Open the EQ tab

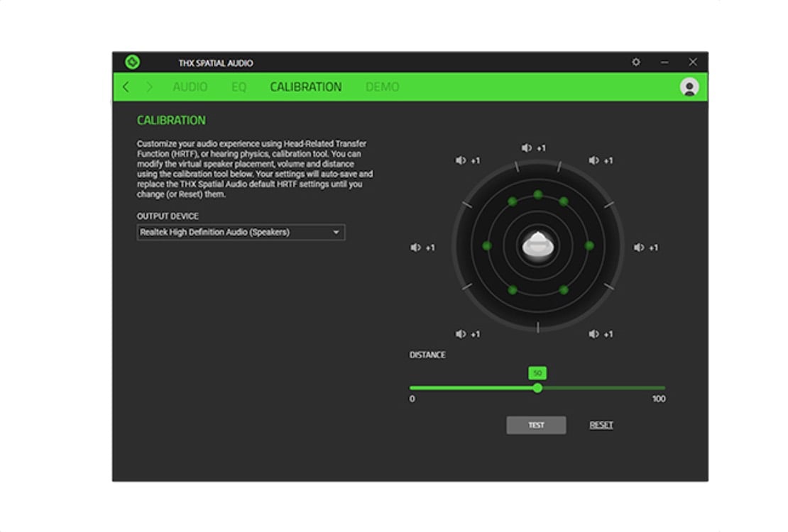pyautogui.click(x=239, y=87)
